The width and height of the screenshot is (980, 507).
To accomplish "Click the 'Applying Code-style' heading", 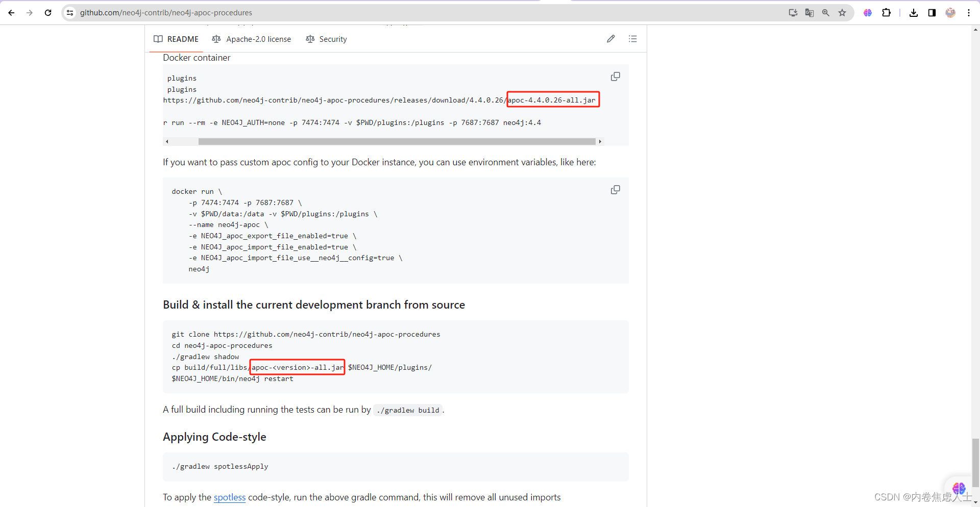I will pyautogui.click(x=214, y=437).
